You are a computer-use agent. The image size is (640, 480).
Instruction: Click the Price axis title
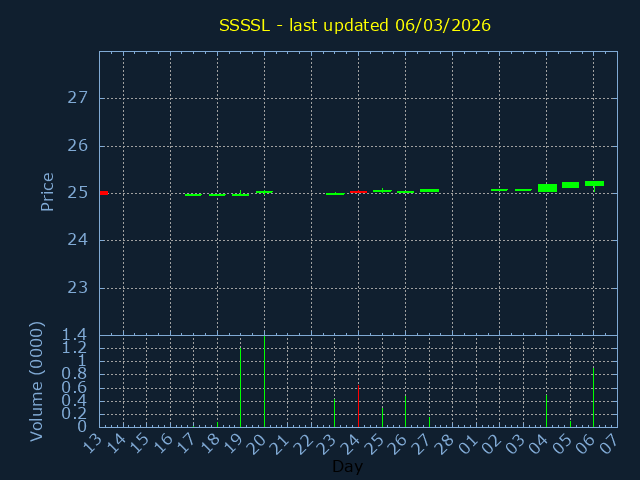point(47,191)
